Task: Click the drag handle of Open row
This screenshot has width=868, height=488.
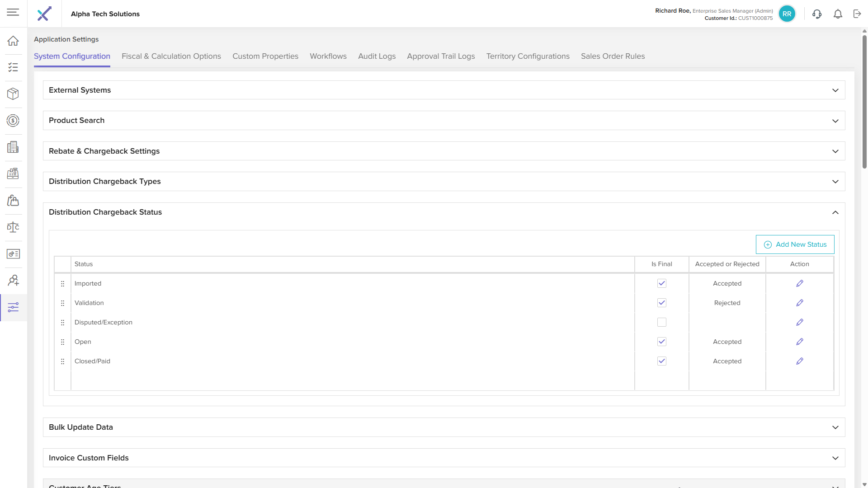Action: click(62, 342)
